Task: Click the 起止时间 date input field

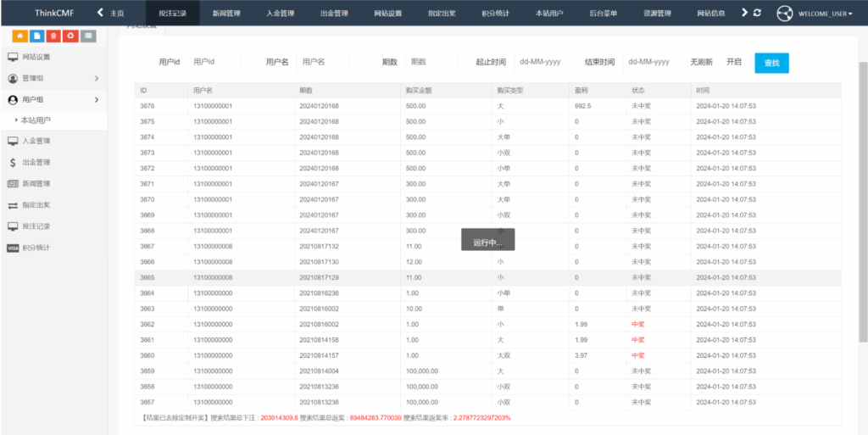Action: pos(541,62)
